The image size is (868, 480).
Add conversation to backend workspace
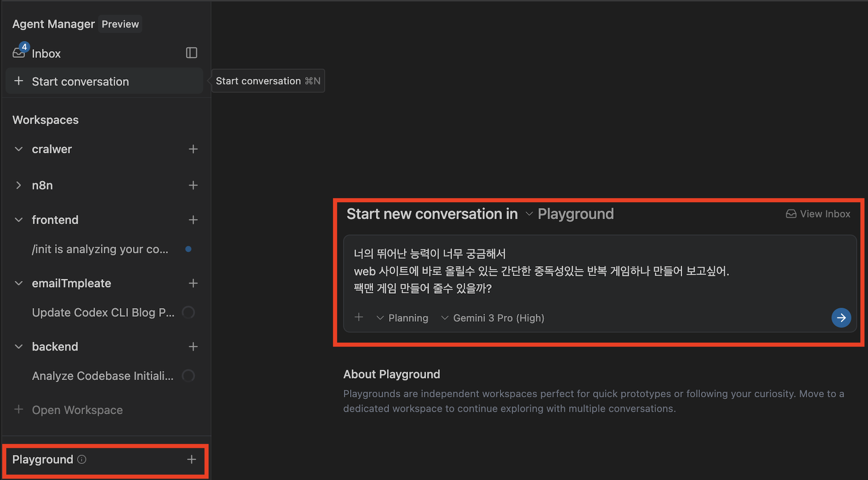click(x=193, y=347)
